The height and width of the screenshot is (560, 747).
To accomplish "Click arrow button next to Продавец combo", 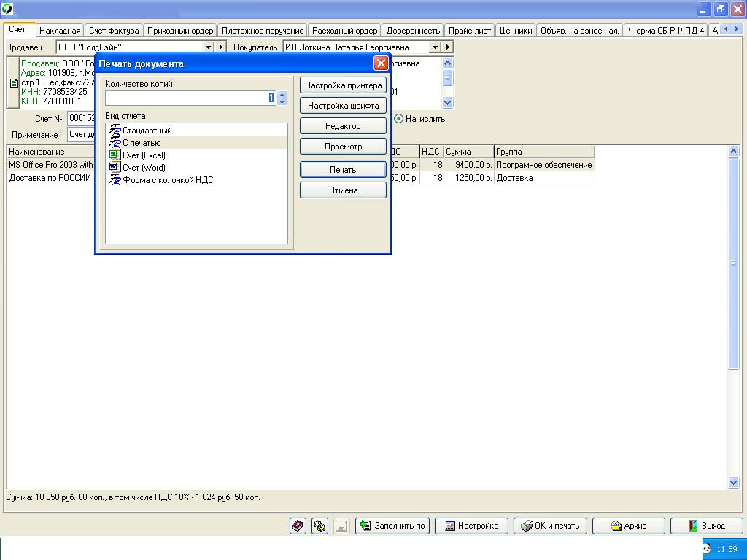I will (220, 47).
